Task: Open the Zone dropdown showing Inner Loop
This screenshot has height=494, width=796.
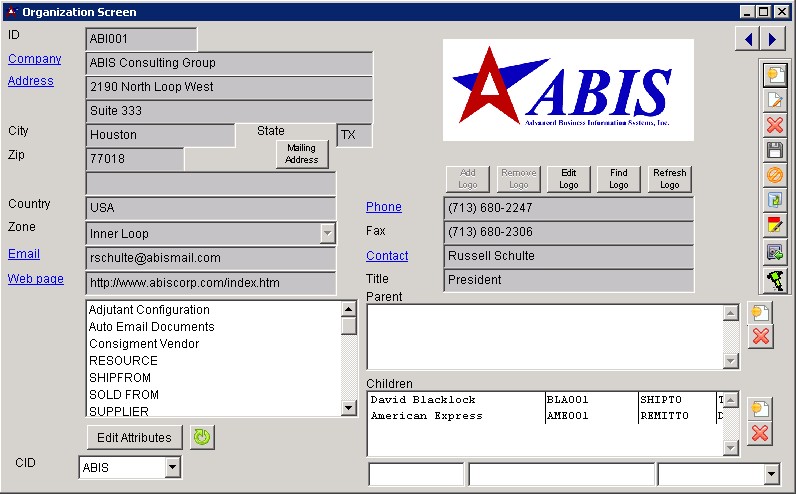Action: pyautogui.click(x=327, y=233)
